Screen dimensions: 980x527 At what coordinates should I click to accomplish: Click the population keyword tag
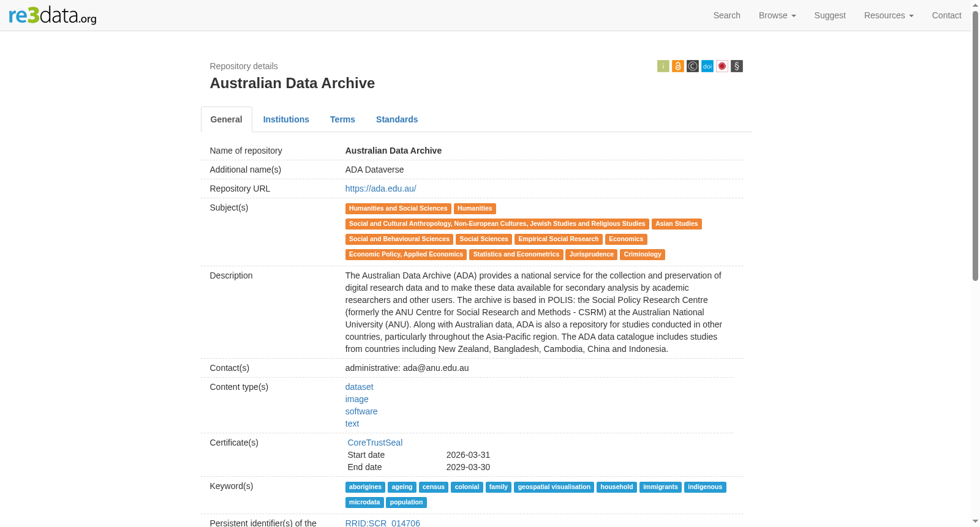[x=407, y=503]
